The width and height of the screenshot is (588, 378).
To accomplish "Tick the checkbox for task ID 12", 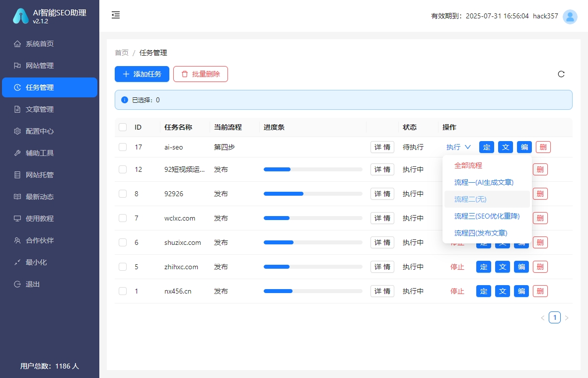I will point(123,169).
